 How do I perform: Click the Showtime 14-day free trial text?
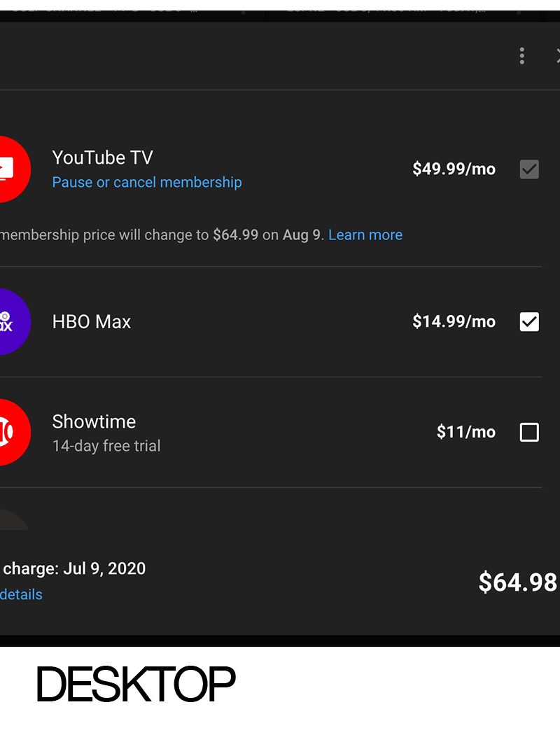pyautogui.click(x=106, y=446)
